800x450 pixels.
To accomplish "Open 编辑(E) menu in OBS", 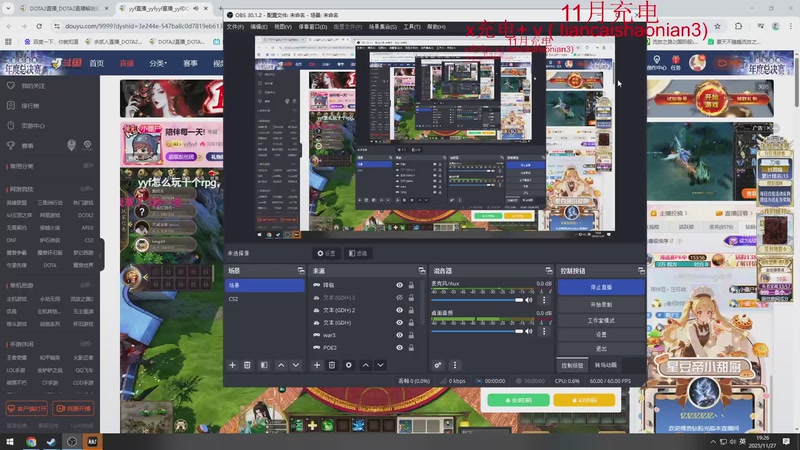I will [259, 27].
